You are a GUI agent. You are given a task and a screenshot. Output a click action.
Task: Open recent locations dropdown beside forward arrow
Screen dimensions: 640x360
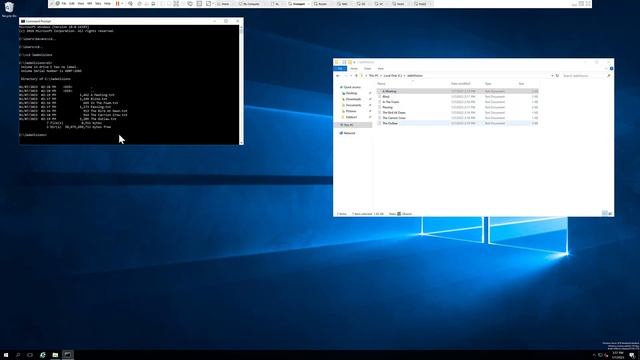click(x=351, y=76)
